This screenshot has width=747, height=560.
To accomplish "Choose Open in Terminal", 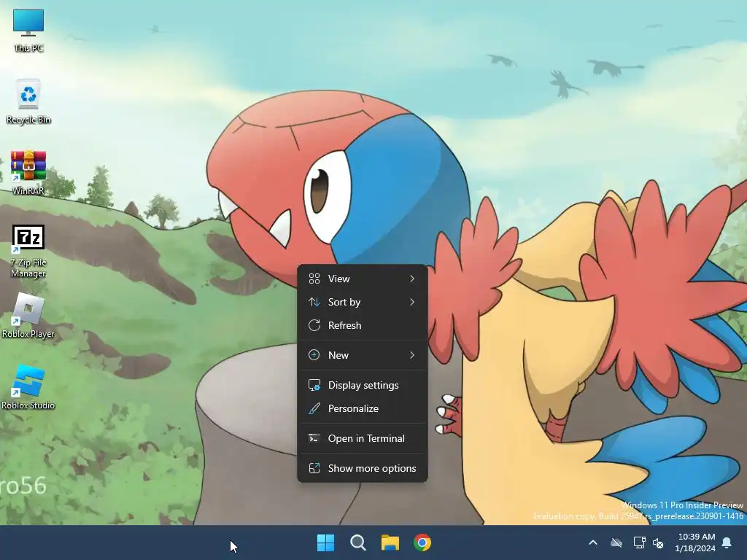I will tap(363, 438).
